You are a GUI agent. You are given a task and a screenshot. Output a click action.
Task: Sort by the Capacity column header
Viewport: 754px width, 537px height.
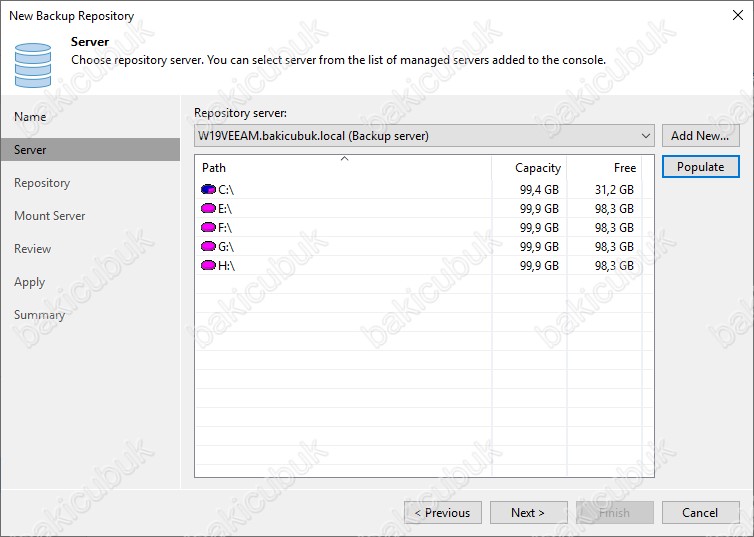[x=529, y=168]
